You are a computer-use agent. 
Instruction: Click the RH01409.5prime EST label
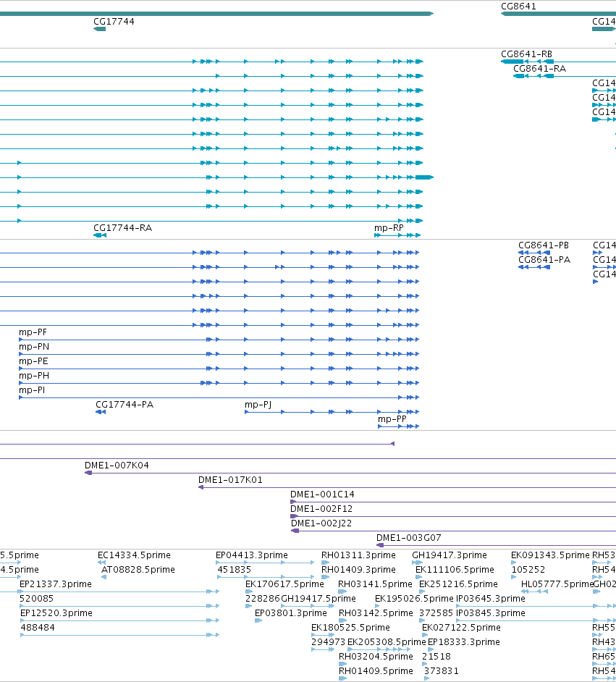(x=376, y=671)
